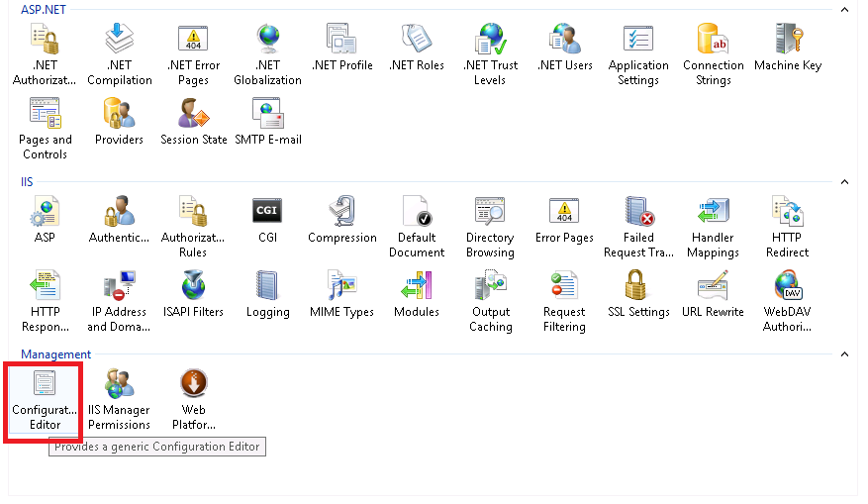Open CGI settings
Viewport: 868px width, 504px height.
click(x=267, y=219)
